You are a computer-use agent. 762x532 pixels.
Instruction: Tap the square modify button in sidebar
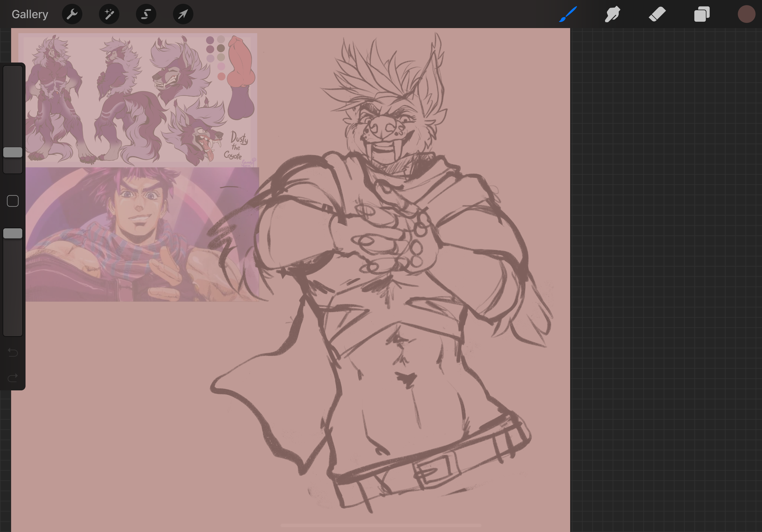[x=13, y=201]
